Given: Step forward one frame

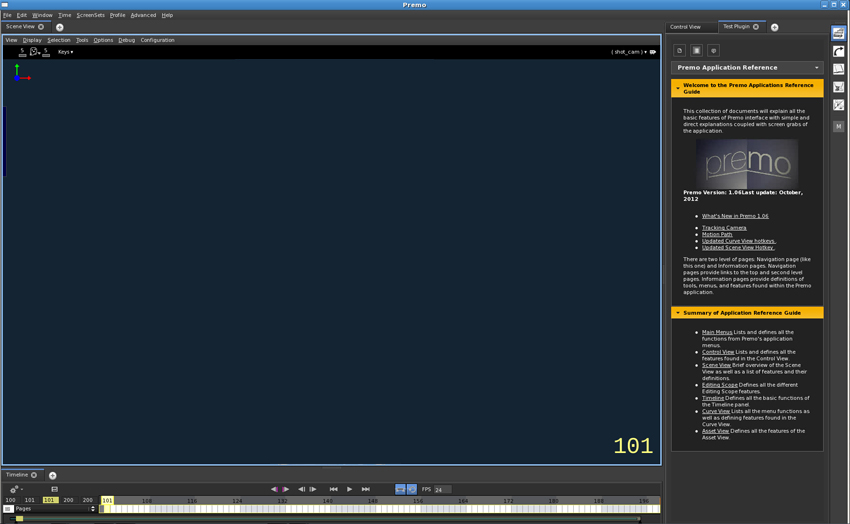Looking at the screenshot, I should [x=313, y=489].
